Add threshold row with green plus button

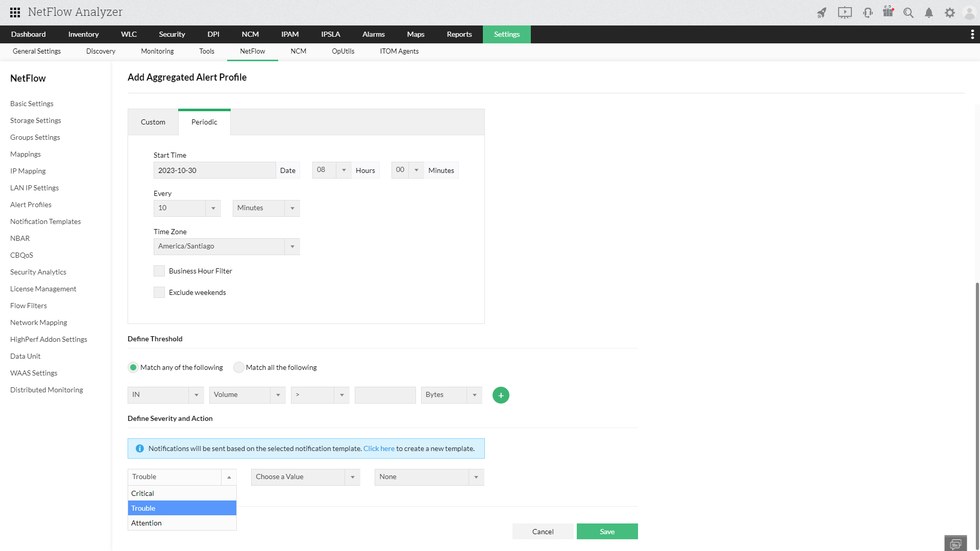[x=501, y=395]
